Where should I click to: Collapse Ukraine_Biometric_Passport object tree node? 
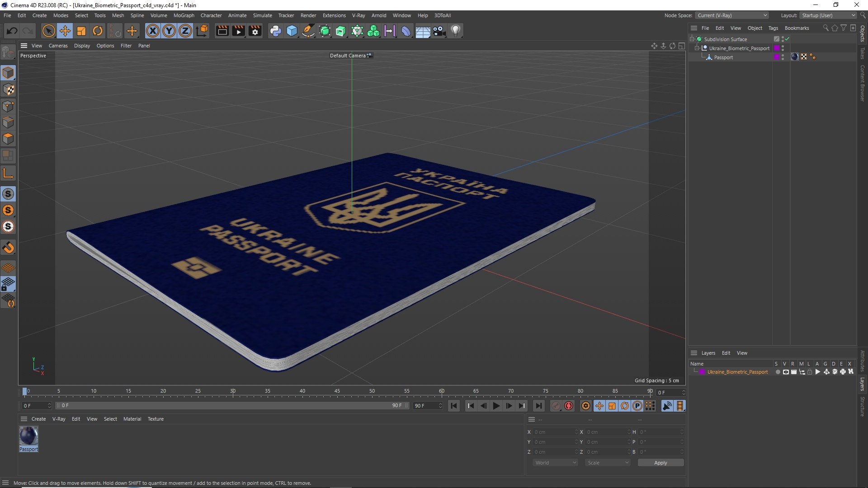point(697,48)
